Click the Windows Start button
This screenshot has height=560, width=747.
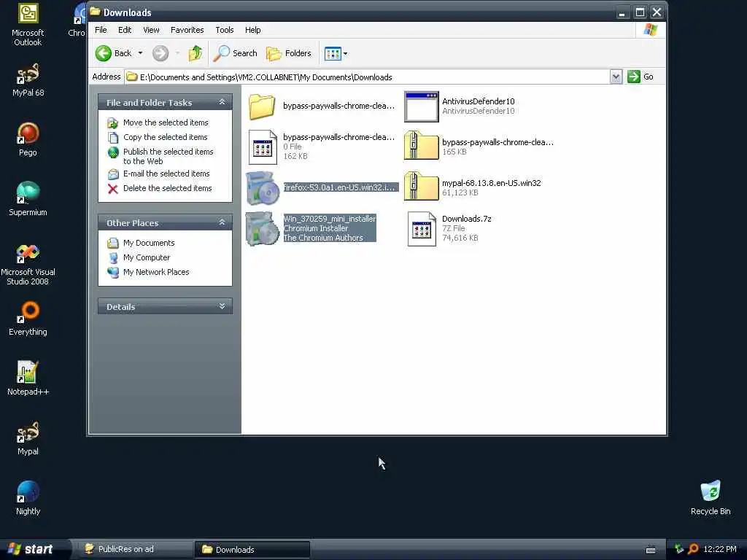pyautogui.click(x=34, y=549)
